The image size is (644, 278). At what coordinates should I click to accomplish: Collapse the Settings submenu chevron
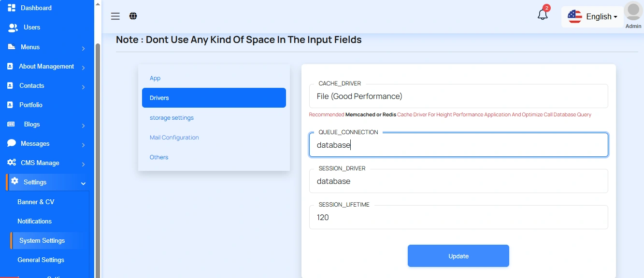click(x=83, y=183)
